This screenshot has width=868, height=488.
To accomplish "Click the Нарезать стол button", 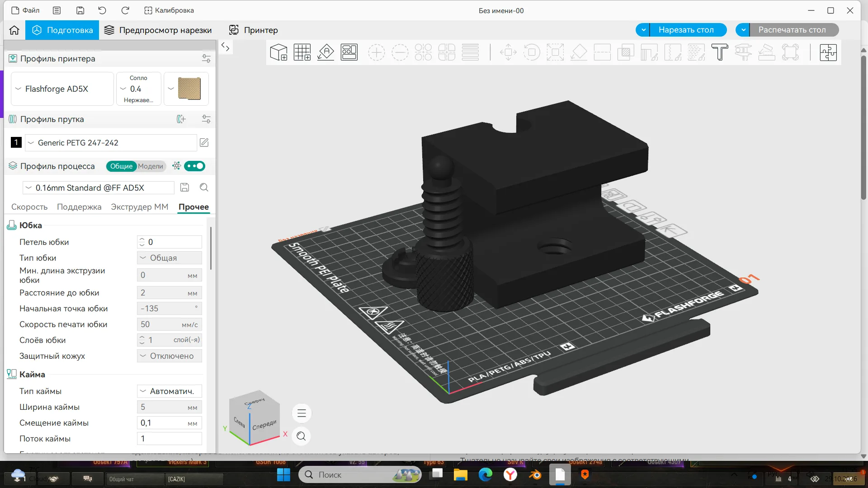I will 686,30.
